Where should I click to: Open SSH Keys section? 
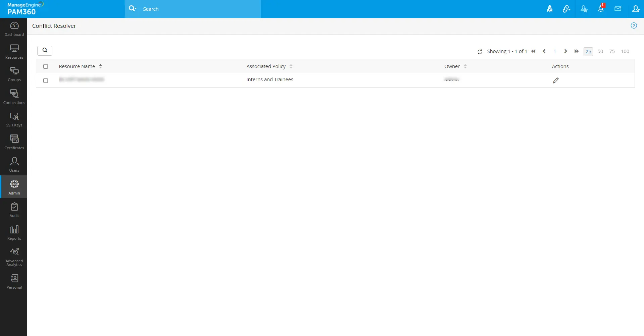coord(14,120)
